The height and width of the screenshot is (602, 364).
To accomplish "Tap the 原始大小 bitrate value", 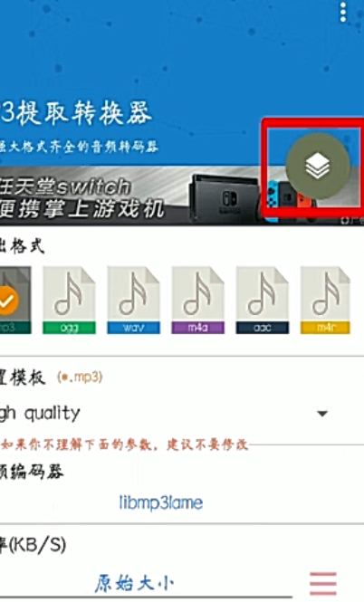I will tap(135, 583).
